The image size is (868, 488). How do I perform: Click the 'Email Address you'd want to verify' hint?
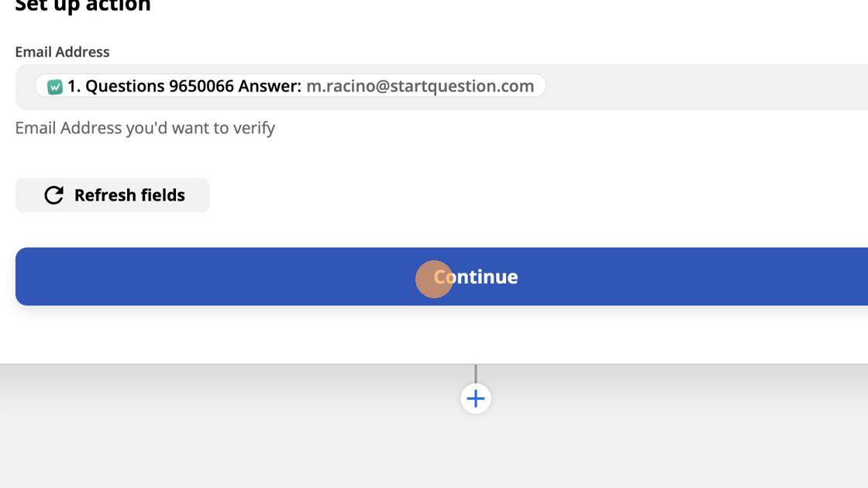(145, 128)
